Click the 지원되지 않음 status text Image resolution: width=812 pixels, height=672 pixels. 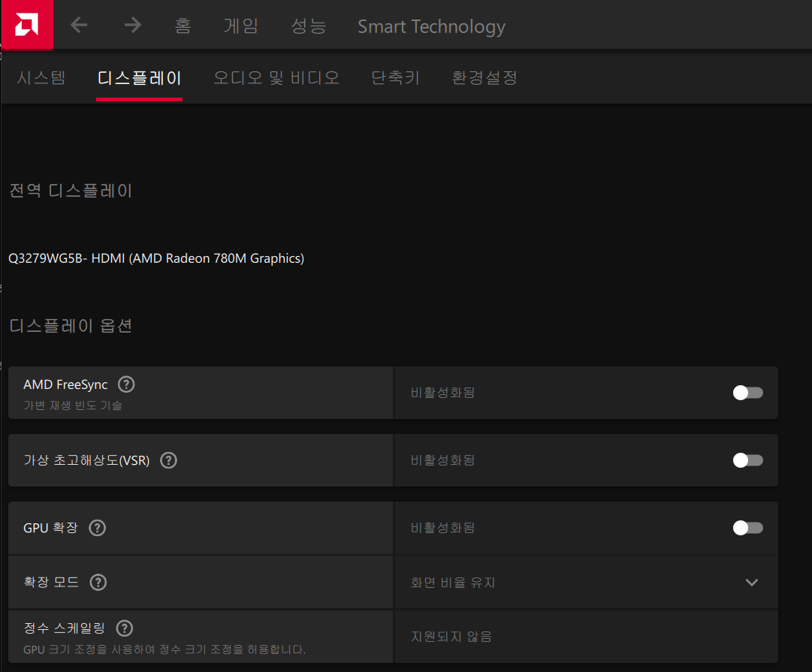[x=451, y=636]
